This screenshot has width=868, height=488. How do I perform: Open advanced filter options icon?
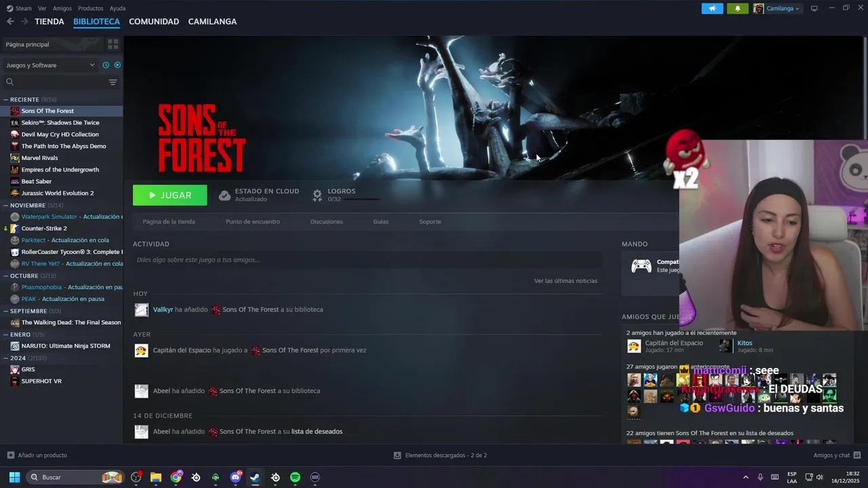(113, 82)
